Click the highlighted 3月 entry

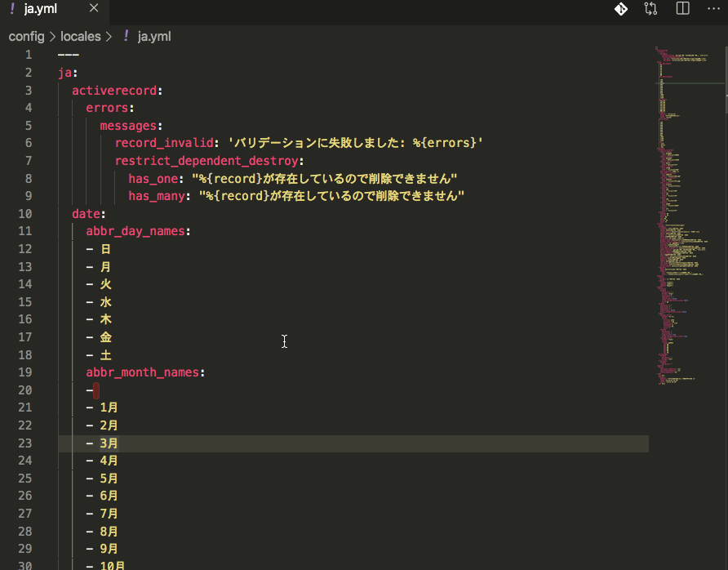[x=109, y=443]
